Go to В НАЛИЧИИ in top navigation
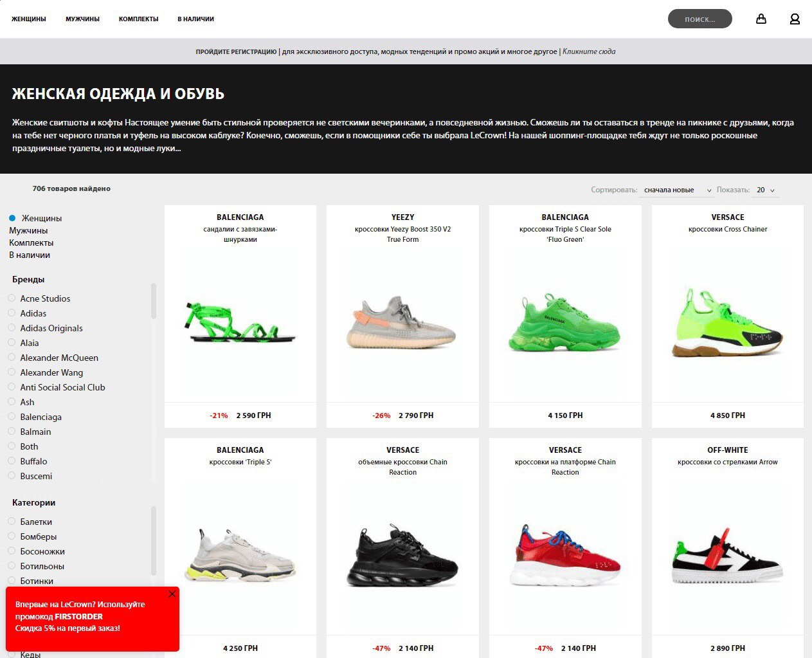Image resolution: width=812 pixels, height=658 pixels. (195, 19)
